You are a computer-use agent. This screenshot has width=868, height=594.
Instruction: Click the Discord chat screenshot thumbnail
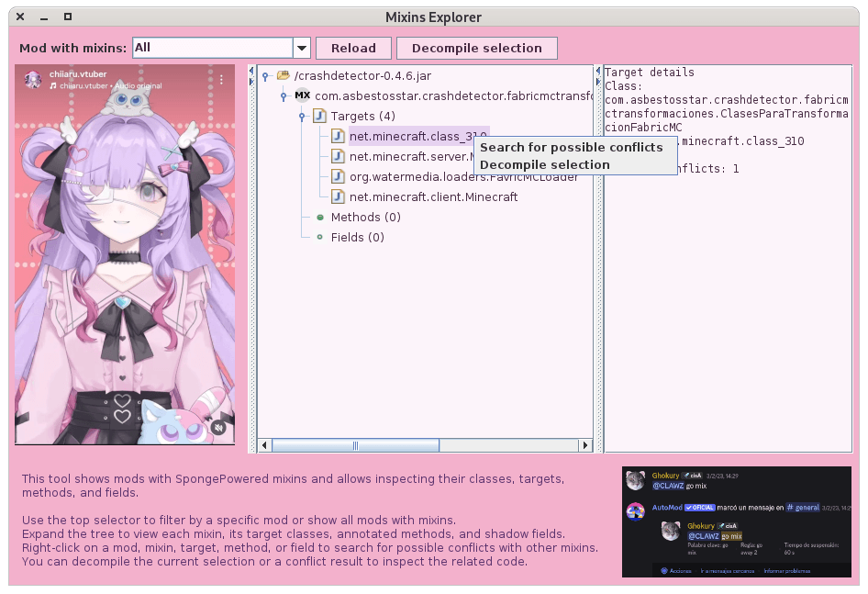coord(737,521)
